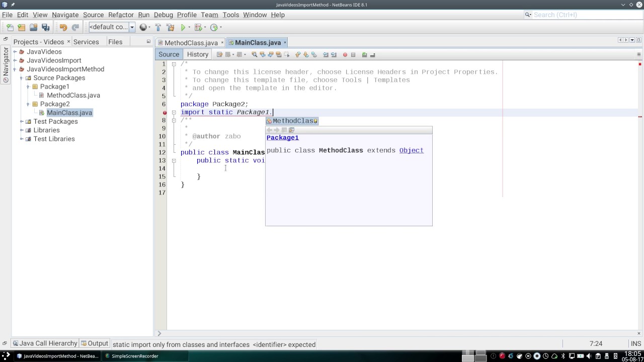Image resolution: width=644 pixels, height=362 pixels.
Task: Click the Open Project toolbar icon
Action: coord(33,27)
